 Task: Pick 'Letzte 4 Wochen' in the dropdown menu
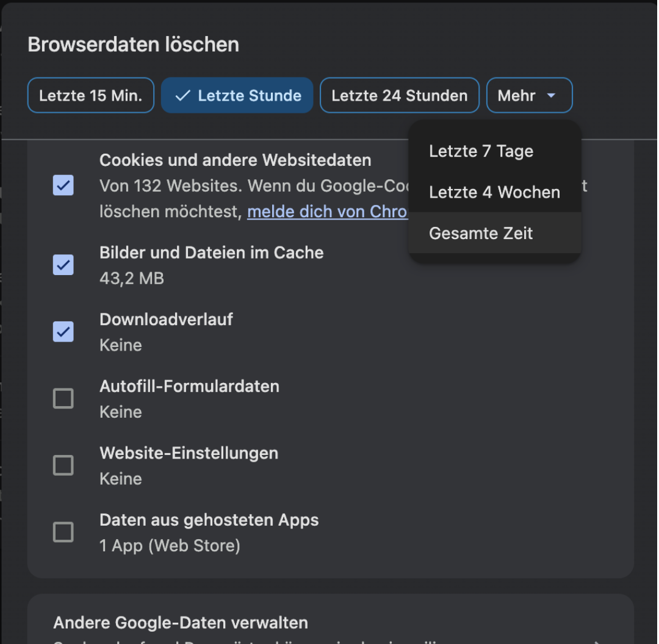[494, 192]
